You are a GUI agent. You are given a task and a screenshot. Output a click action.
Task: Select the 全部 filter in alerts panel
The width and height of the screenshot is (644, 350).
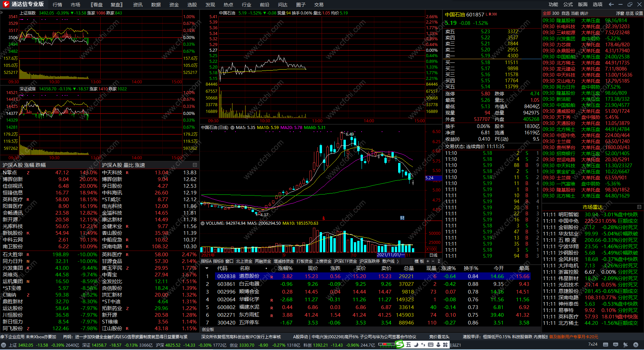tap(547, 13)
